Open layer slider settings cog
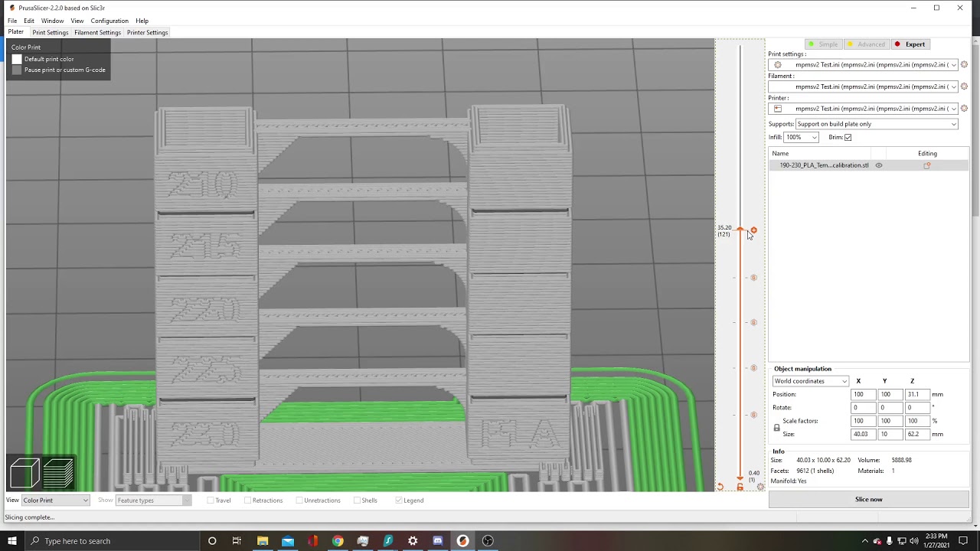The image size is (980, 551). coord(760,487)
